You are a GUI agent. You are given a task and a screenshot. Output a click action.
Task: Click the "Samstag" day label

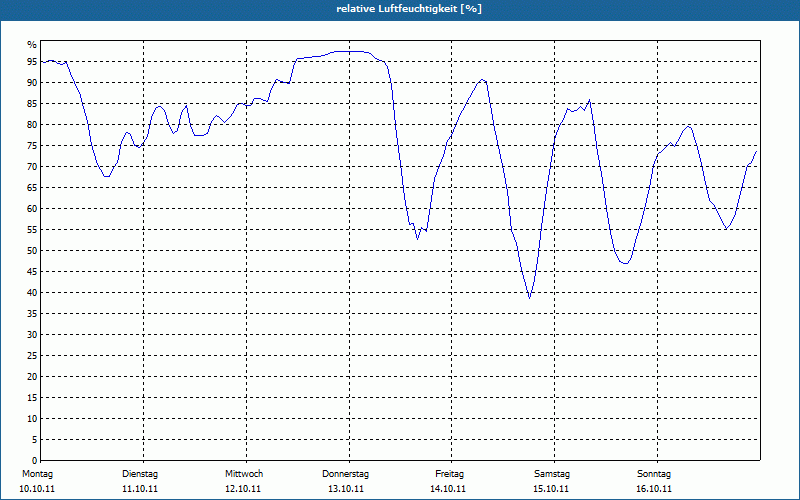pyautogui.click(x=552, y=474)
